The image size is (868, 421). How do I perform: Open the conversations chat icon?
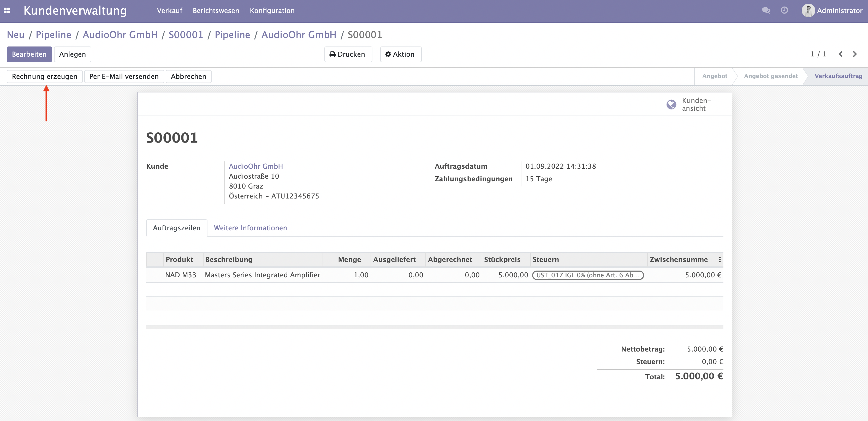pyautogui.click(x=766, y=10)
